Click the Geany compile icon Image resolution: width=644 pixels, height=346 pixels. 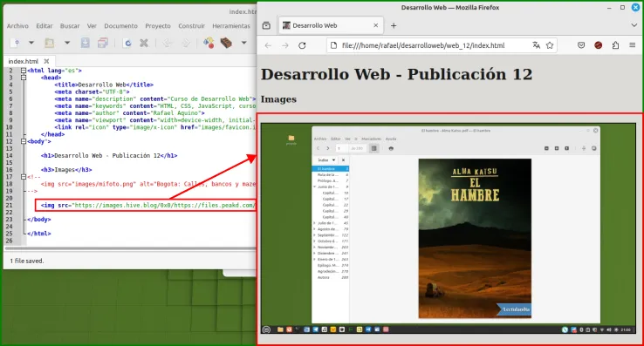209,43
